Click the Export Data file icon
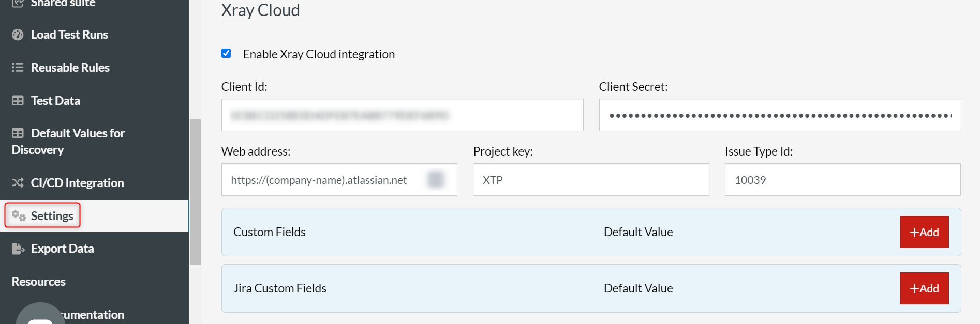Screen dimensions: 980x324 pos(18,249)
